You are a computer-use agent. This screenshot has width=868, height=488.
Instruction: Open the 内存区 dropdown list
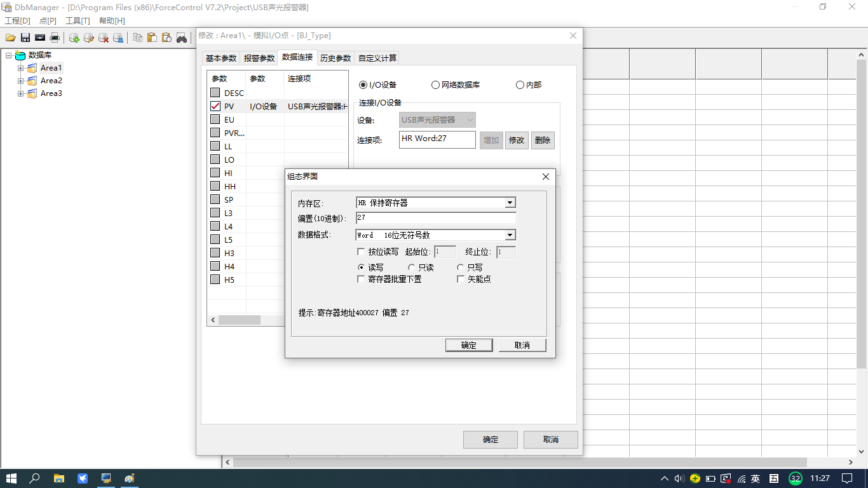(510, 203)
